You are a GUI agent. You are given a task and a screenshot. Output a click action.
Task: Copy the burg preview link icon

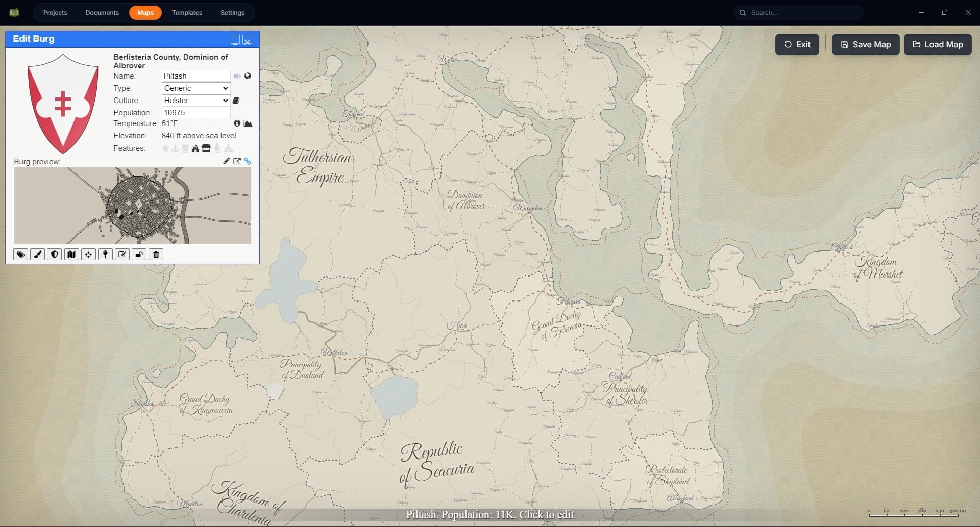tap(248, 161)
